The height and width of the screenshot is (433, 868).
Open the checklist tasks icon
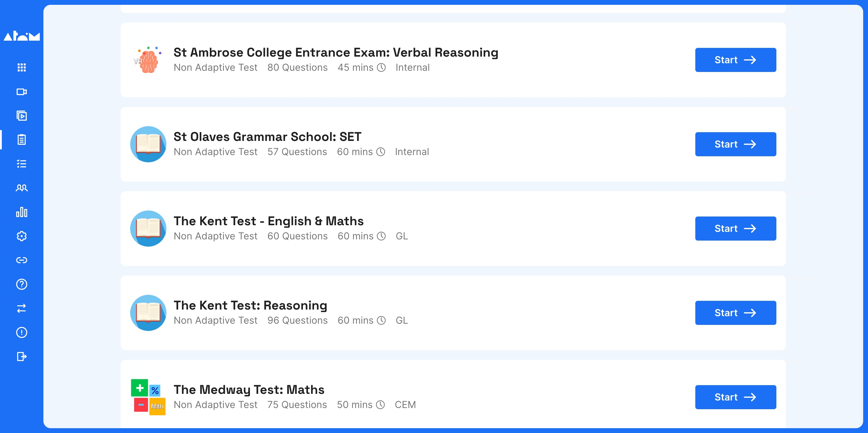22,164
